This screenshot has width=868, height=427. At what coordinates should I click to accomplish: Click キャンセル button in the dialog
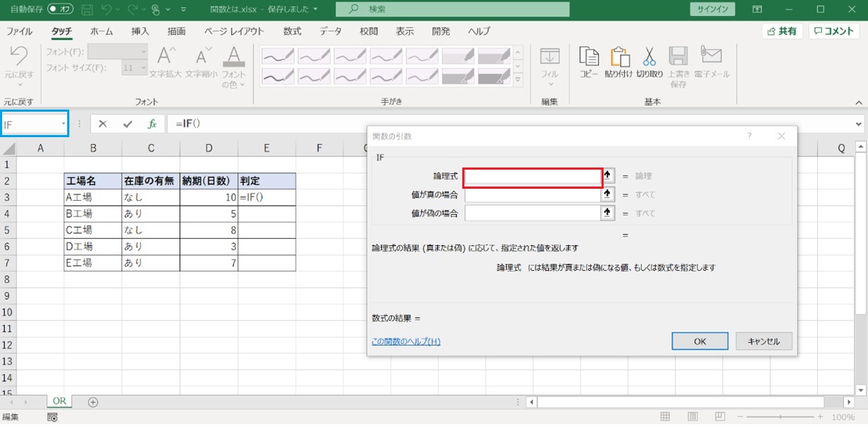[763, 341]
